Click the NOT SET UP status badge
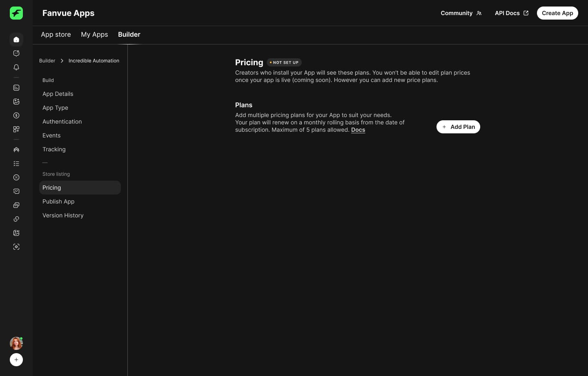The width and height of the screenshot is (588, 376). coord(284,62)
